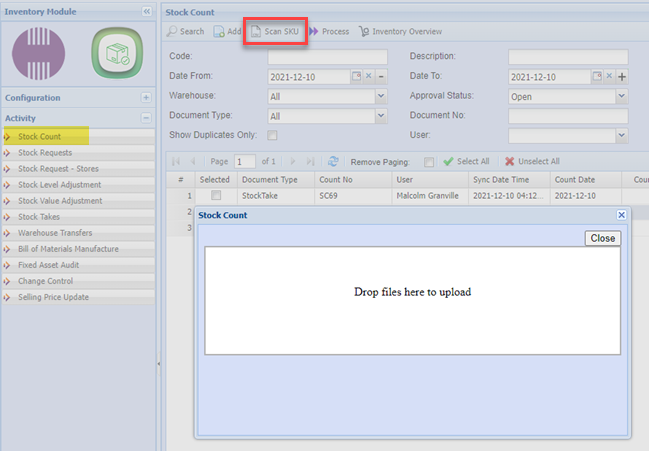Expand the Configuration section
This screenshot has width=649, height=451.
(146, 98)
